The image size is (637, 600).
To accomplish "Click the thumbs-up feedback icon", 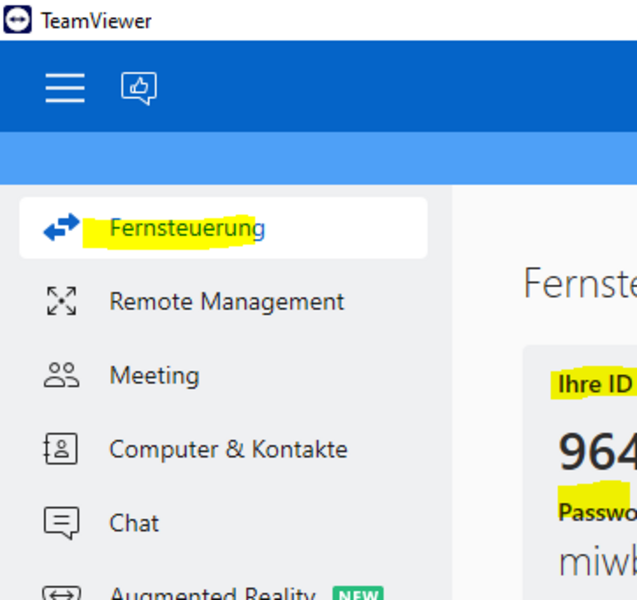I will (139, 88).
